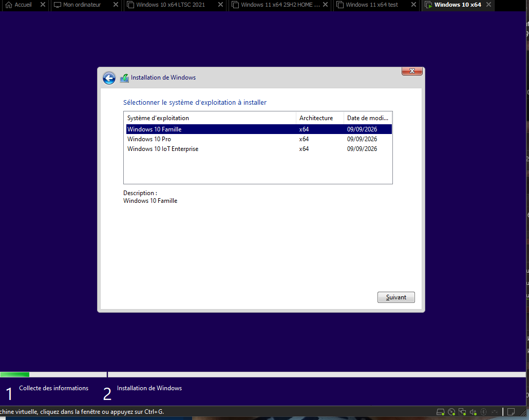Click the Installation de Windows step 2 label
529x420 pixels.
coord(149,388)
